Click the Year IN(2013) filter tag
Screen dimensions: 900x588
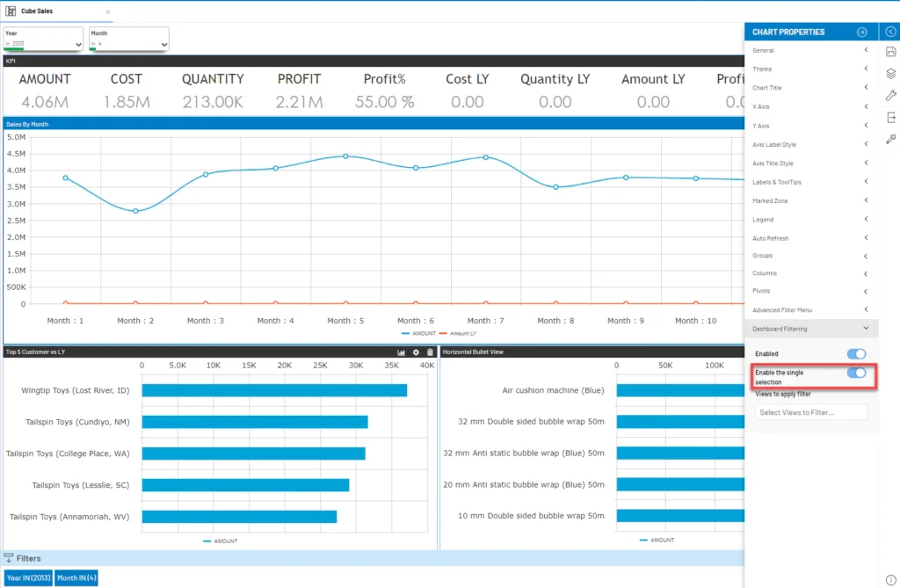(28, 577)
